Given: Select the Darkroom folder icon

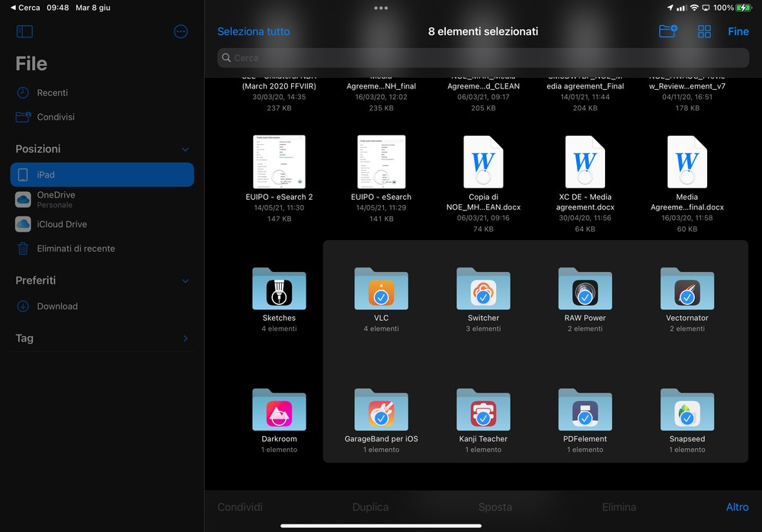Looking at the screenshot, I should tap(279, 410).
